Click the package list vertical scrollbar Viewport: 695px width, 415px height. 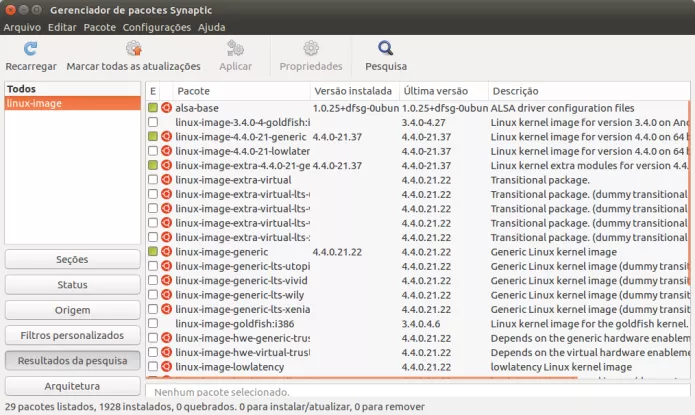click(689, 240)
